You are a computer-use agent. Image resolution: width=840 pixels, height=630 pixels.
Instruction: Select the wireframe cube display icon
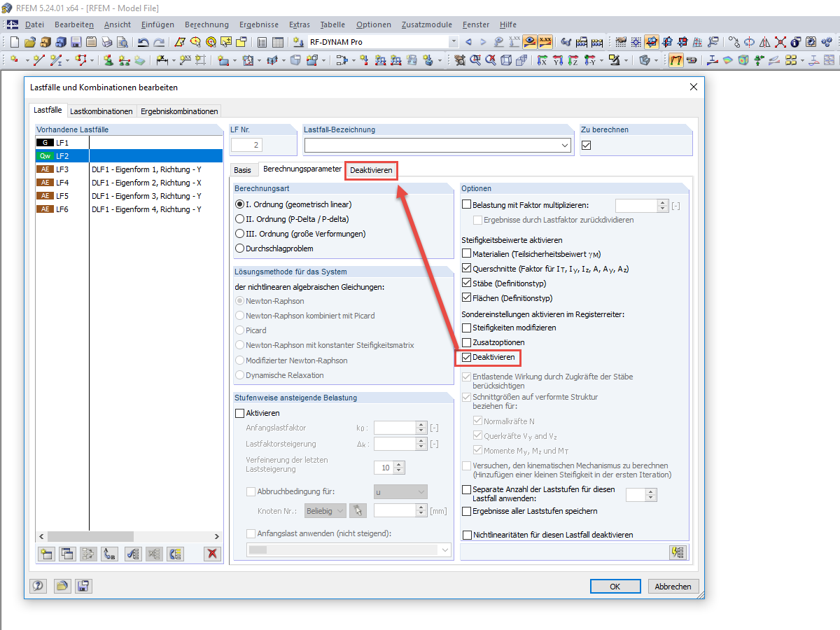507,60
